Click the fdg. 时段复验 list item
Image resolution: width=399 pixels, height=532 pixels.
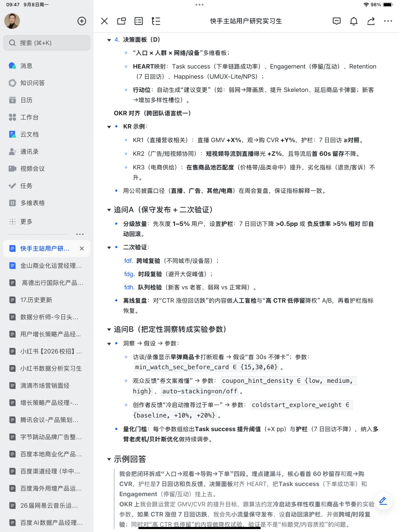click(168, 274)
